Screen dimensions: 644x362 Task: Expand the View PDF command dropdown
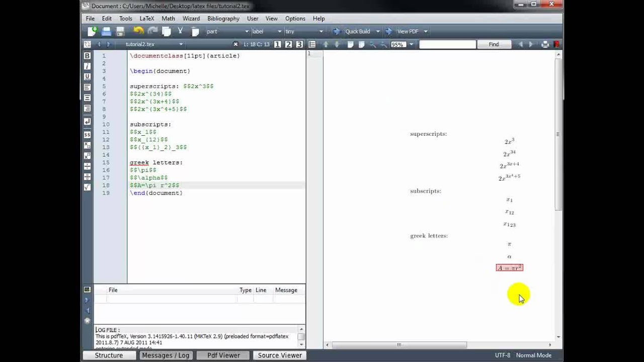425,31
